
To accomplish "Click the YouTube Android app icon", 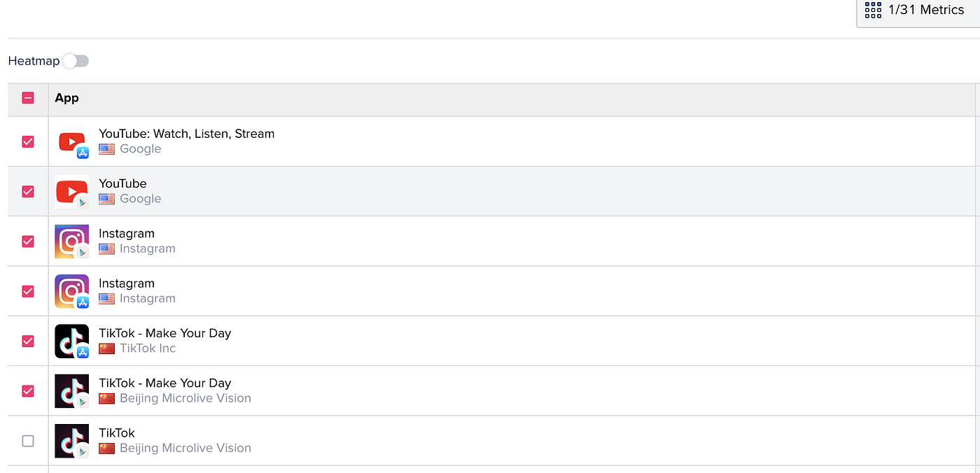I will point(71,191).
